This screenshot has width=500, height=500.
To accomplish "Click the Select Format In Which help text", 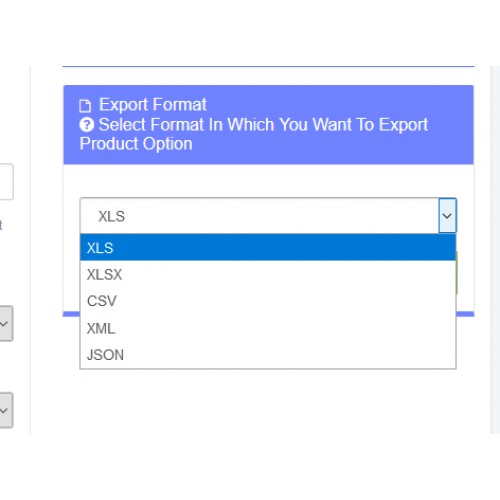I will [263, 125].
